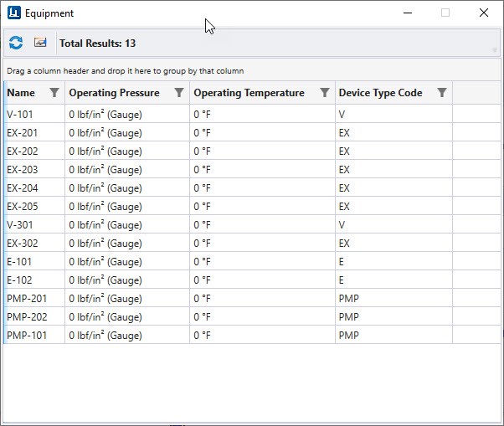Click EX-302 device type code EX
This screenshot has height=426, width=504.
pos(344,244)
